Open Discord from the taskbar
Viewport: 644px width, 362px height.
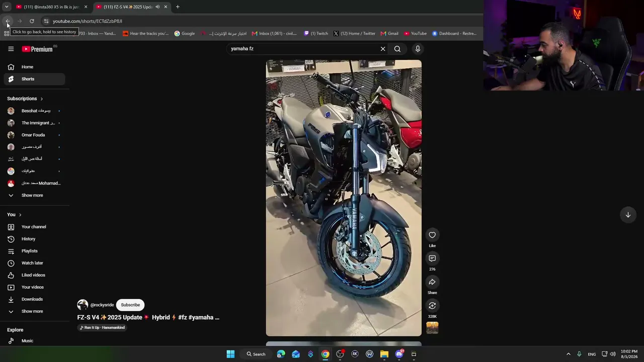pyautogui.click(x=399, y=354)
